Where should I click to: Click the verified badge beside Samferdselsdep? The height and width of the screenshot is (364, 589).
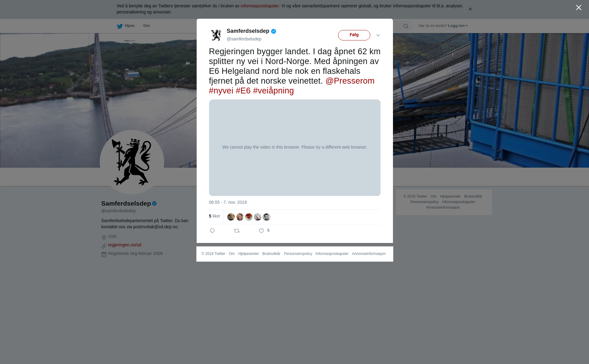click(x=274, y=31)
